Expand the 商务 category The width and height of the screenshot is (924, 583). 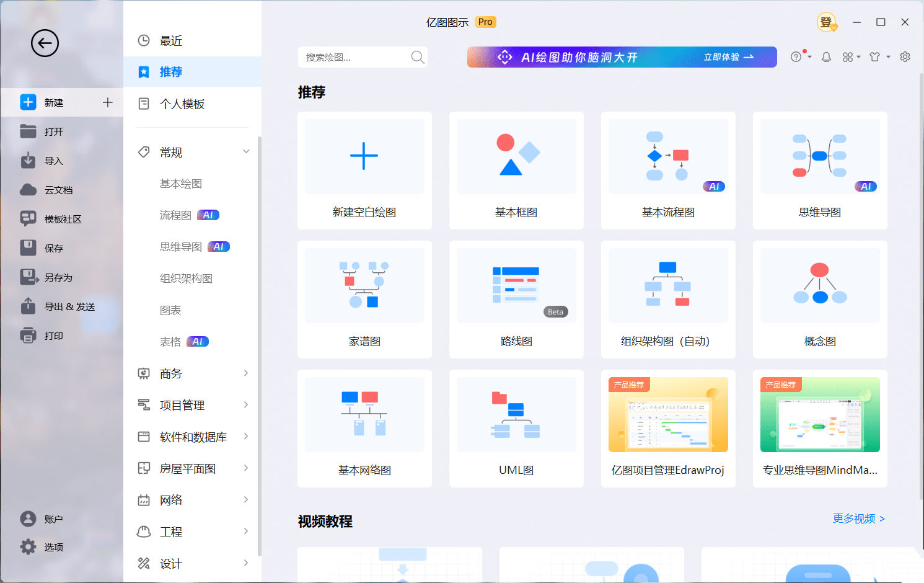coord(246,373)
